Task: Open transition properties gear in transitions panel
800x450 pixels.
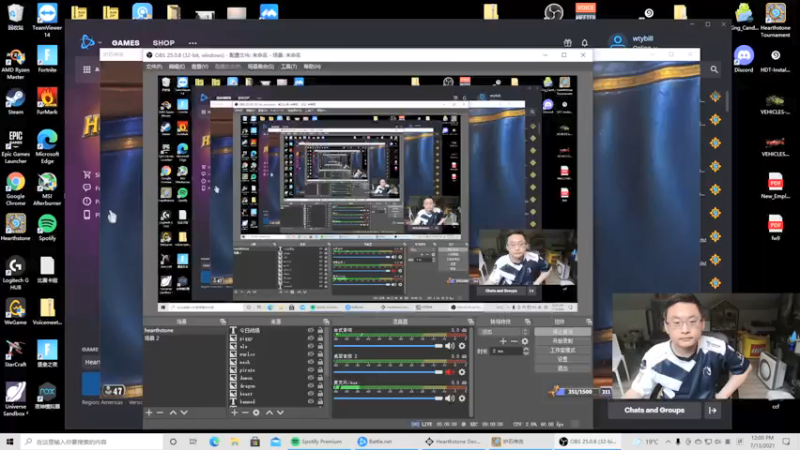Action: coord(525,341)
